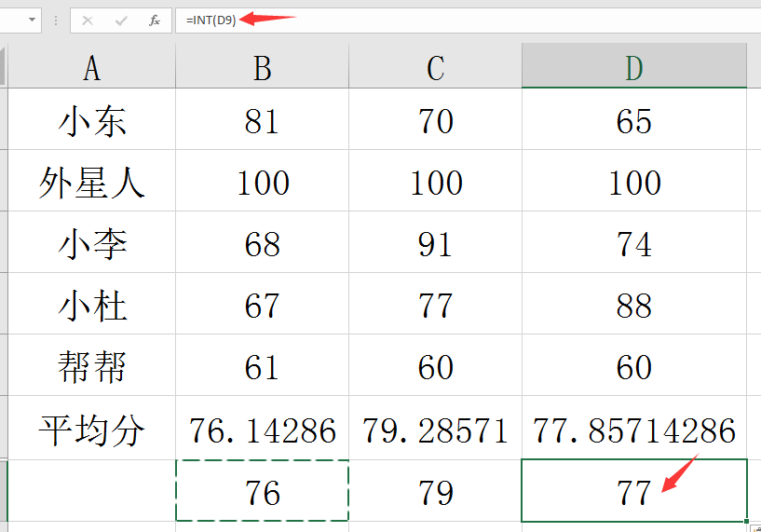Select column D header

[633, 66]
